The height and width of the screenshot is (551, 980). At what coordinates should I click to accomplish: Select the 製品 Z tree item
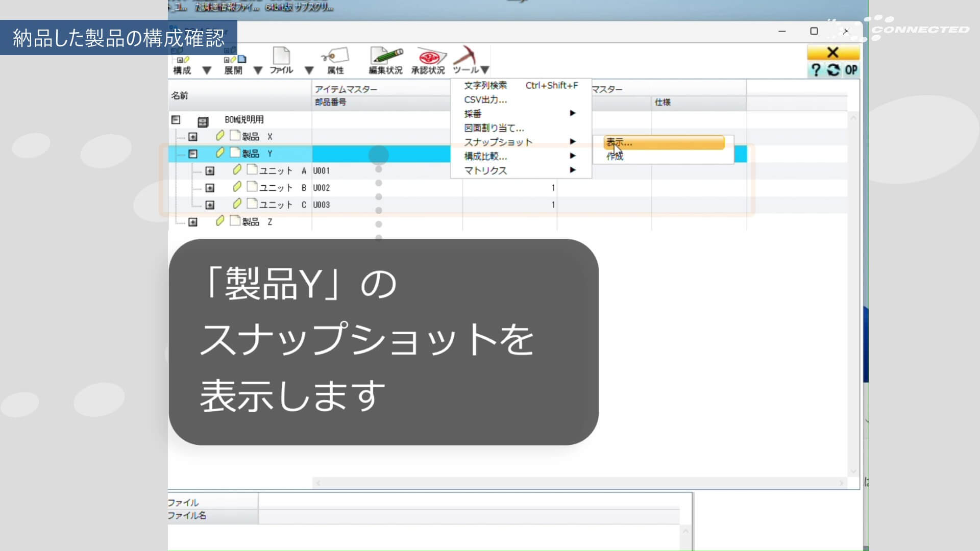point(257,221)
